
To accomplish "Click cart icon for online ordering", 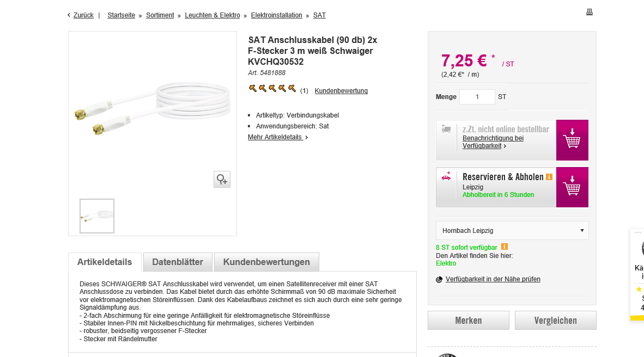I will point(572,140).
